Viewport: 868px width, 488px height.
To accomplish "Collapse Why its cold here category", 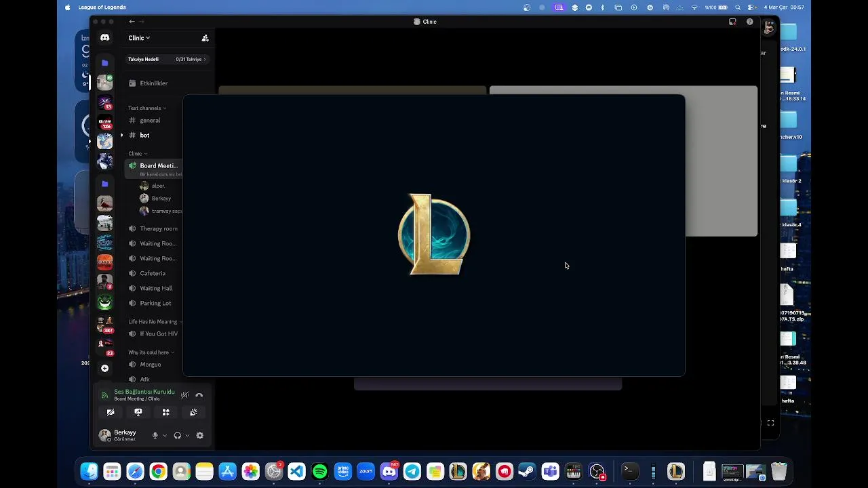I will tap(151, 352).
